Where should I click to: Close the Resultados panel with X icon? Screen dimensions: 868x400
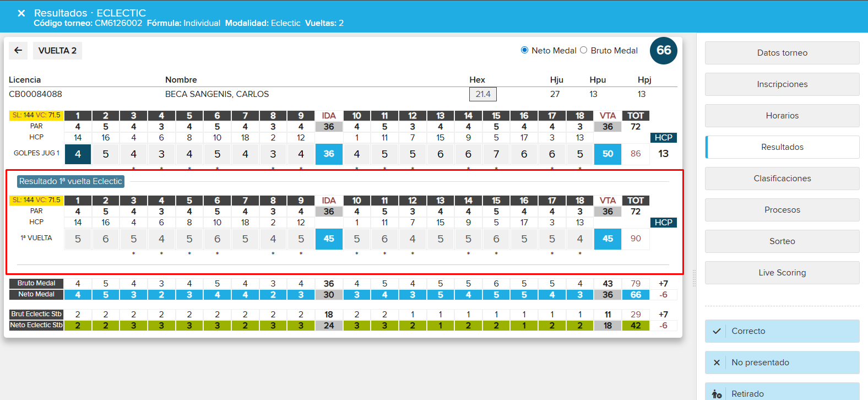point(21,13)
